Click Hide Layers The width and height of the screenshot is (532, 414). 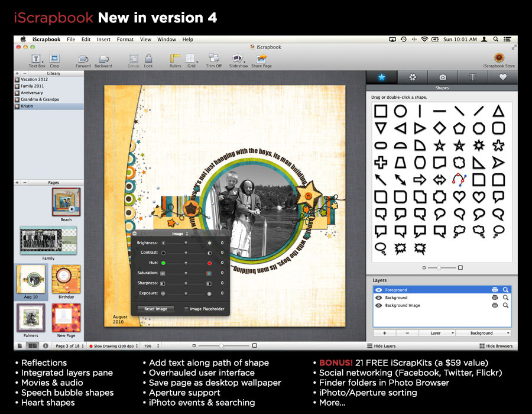(x=381, y=346)
